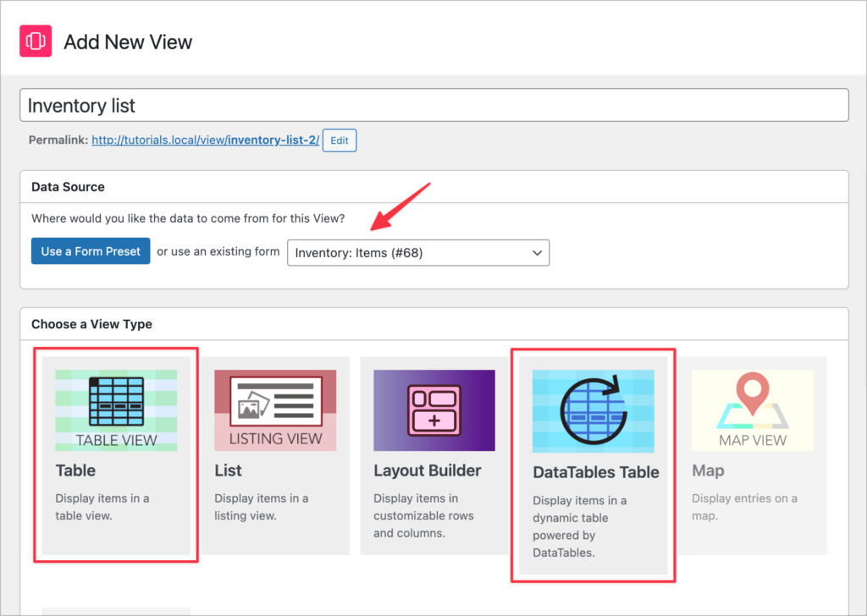Click the 'Table' view type title
Screen dimensions: 867x616
pyautogui.click(x=75, y=470)
